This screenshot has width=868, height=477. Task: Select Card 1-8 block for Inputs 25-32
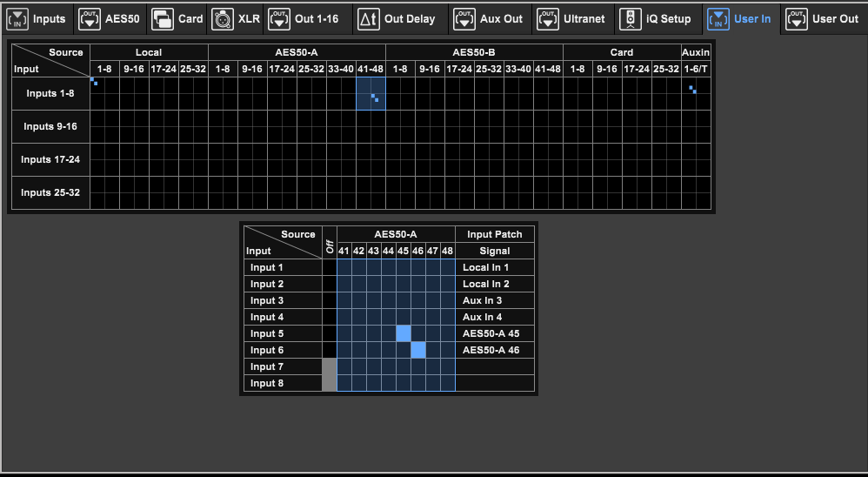click(578, 192)
